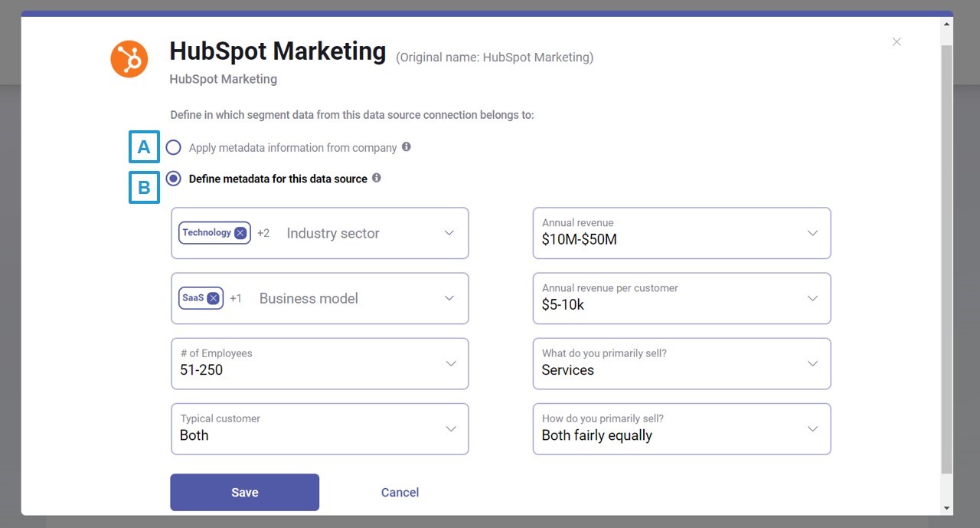This screenshot has width=980, height=528.
Task: Open the 'How do you primarily sell?' dropdown
Action: tap(812, 429)
